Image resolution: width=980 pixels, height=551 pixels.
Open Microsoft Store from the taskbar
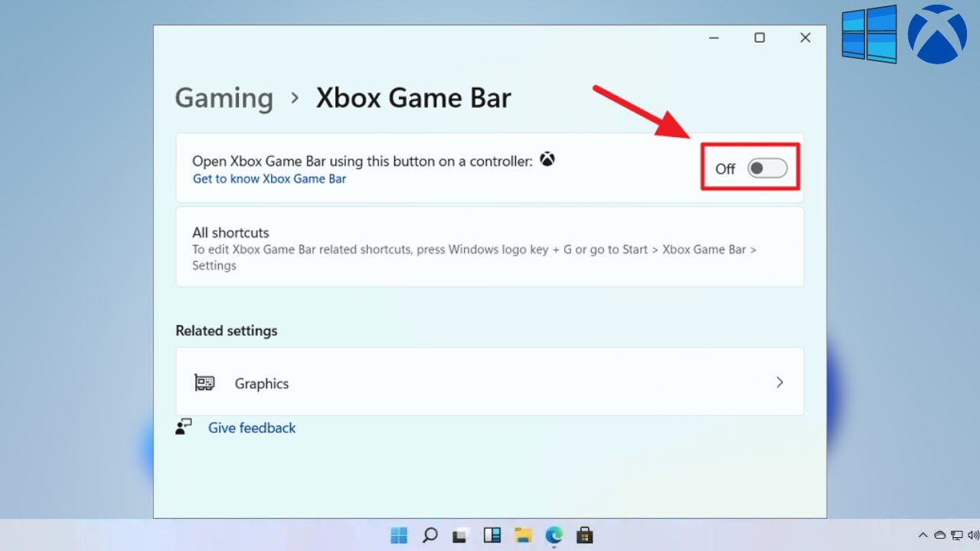[x=585, y=535]
